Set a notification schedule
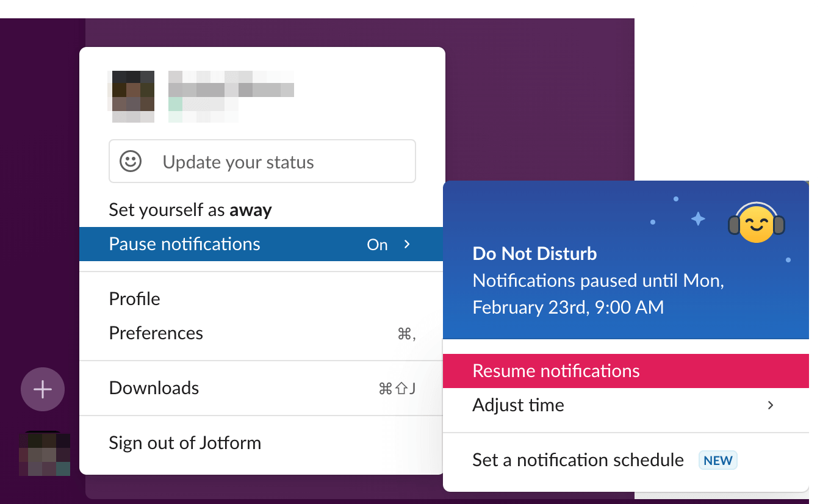Viewport: 820px width, 504px height. click(x=577, y=460)
